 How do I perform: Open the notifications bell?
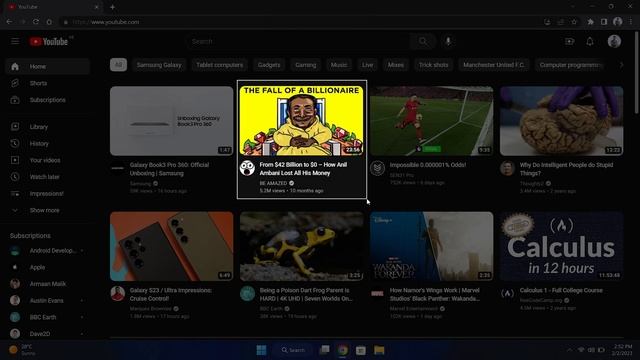590,41
